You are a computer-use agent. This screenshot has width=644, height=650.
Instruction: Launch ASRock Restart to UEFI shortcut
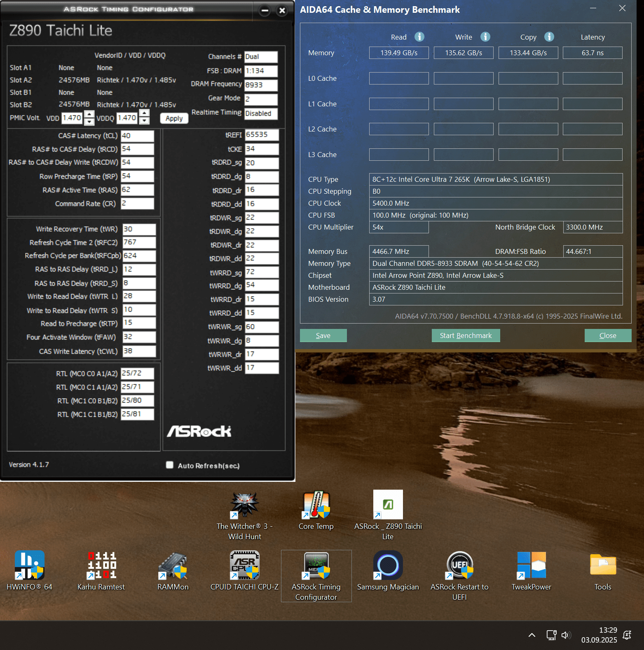[459, 575]
